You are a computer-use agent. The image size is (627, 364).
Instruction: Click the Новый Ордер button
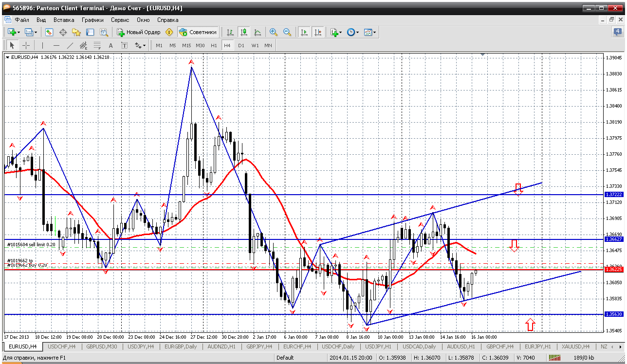139,32
